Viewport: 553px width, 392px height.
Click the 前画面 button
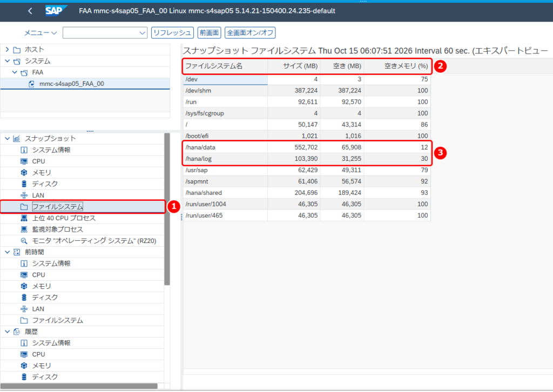[x=209, y=33]
